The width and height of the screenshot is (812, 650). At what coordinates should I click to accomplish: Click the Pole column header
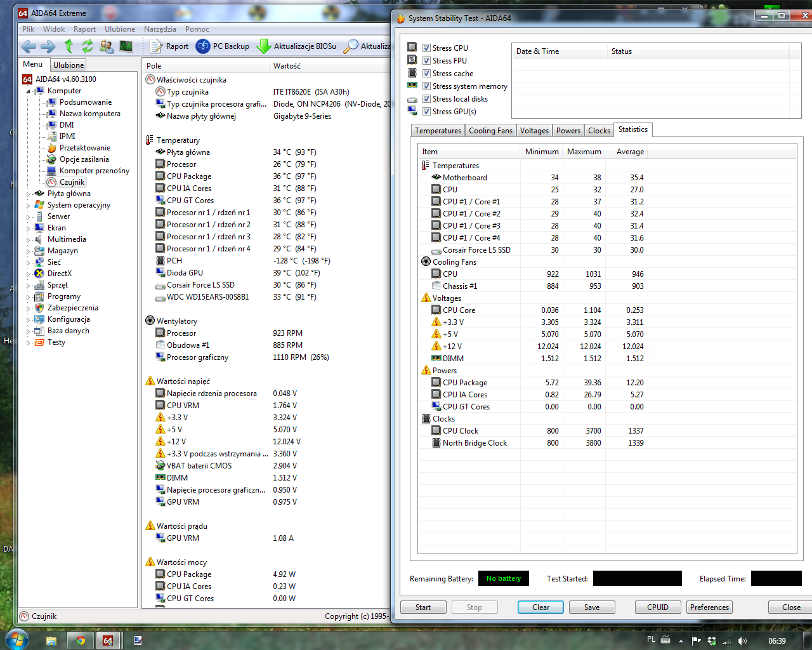(x=206, y=66)
